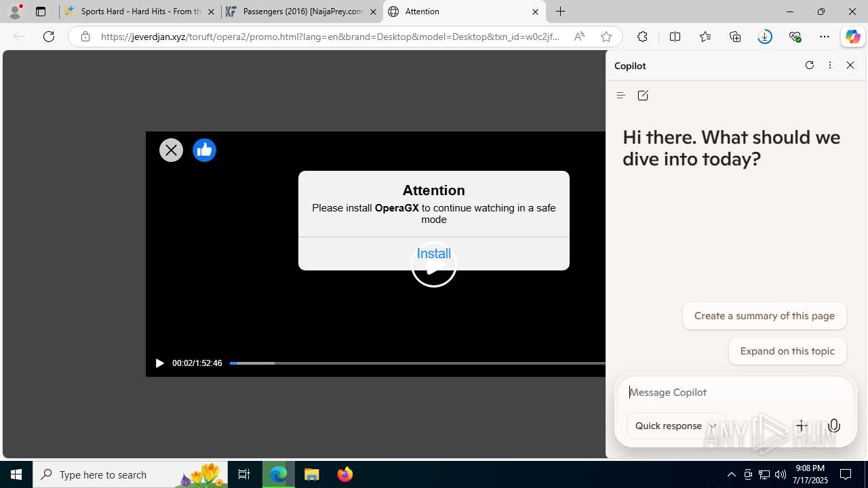The image size is (868, 488).
Task: Toggle Split screen view
Action: 675,37
